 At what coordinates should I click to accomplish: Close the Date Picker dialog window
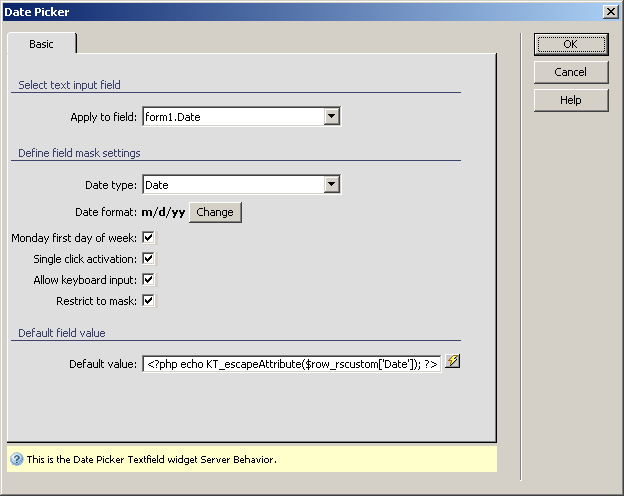coord(610,11)
